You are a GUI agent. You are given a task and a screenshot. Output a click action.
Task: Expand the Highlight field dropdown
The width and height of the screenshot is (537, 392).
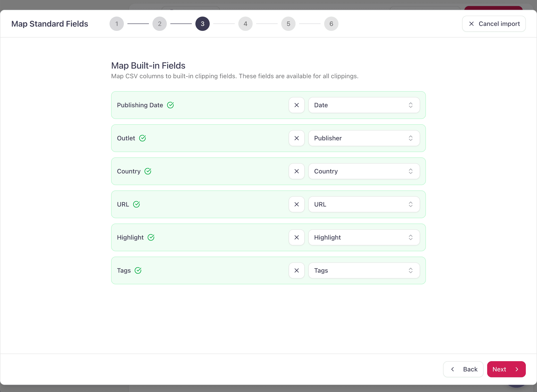tap(364, 237)
